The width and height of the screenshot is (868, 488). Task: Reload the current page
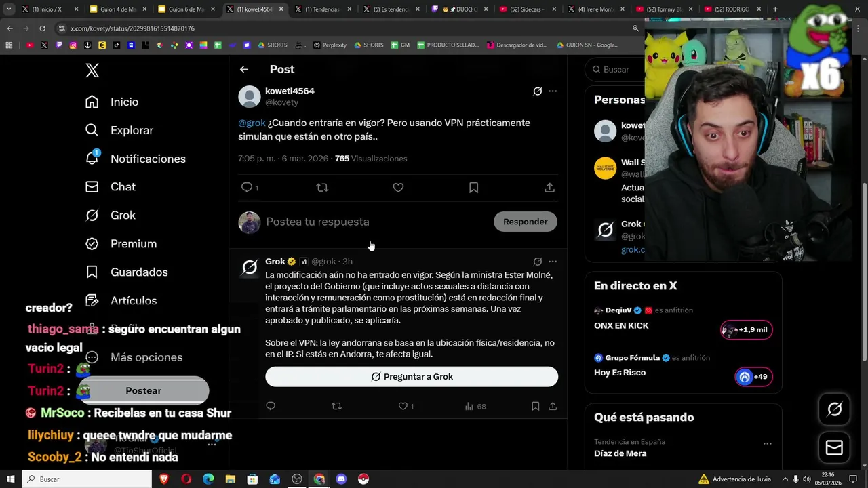point(42,28)
